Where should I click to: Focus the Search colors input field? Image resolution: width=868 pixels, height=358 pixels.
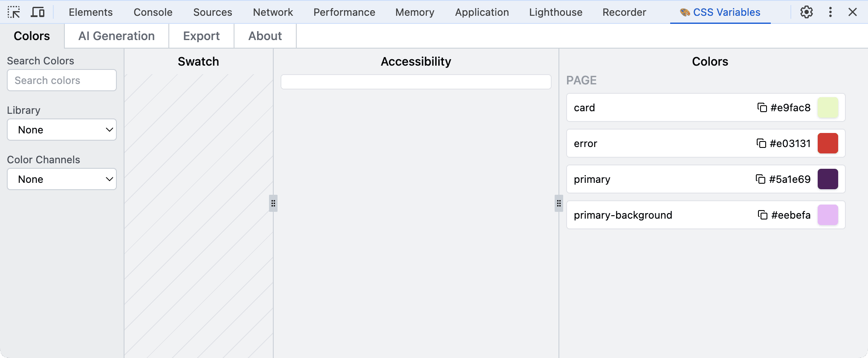coord(62,81)
